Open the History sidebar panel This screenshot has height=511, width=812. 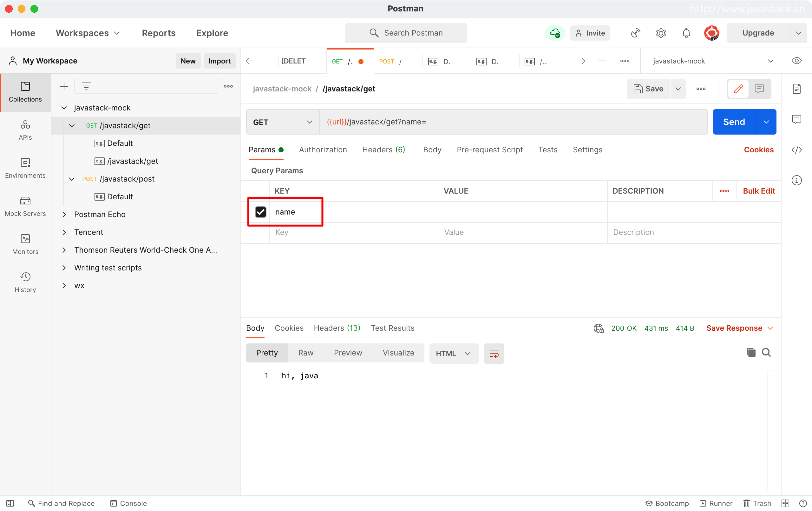tap(25, 282)
